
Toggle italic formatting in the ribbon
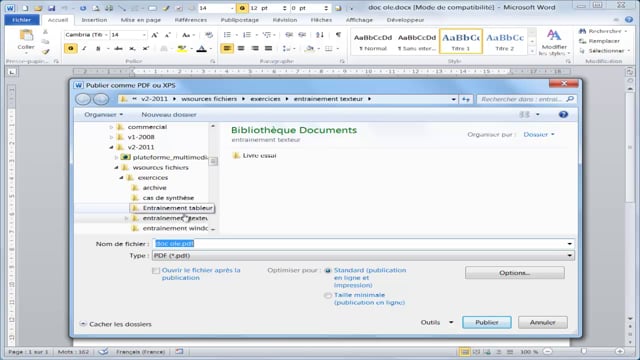click(84, 49)
